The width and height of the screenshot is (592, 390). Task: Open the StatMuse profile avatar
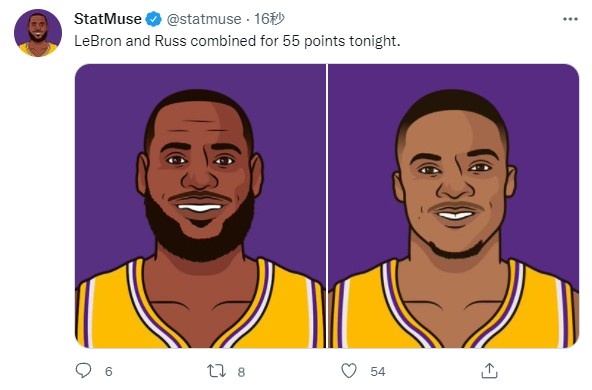tap(38, 33)
